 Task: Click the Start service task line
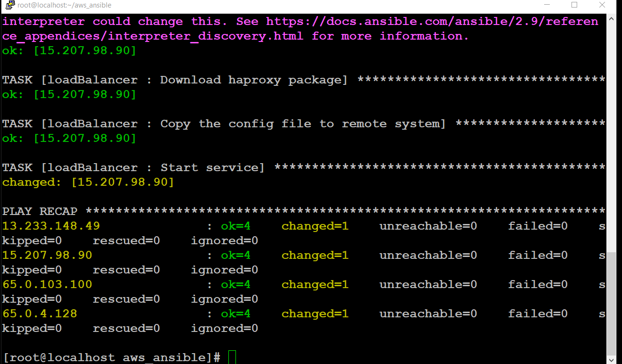point(132,167)
